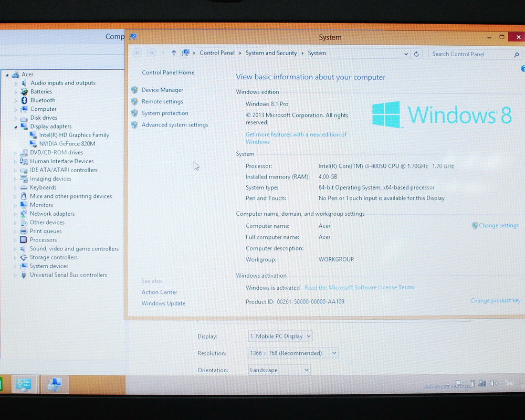525x420 pixels.
Task: Click the Batteries device icon
Action: click(24, 92)
